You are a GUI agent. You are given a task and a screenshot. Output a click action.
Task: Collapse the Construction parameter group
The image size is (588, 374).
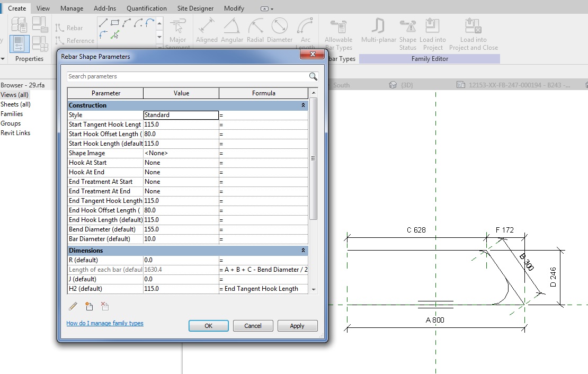coord(302,105)
